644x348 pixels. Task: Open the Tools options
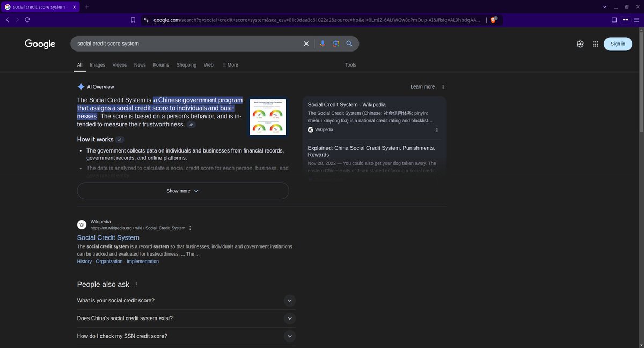350,65
